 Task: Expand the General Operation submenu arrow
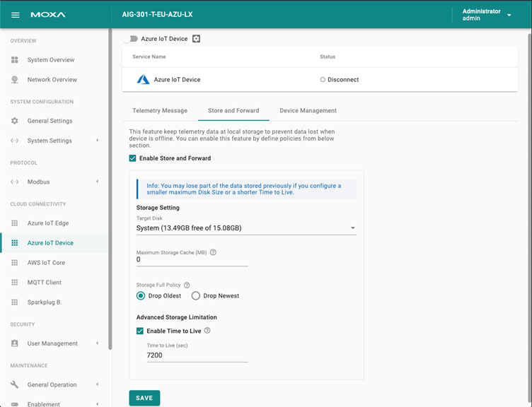pos(98,384)
